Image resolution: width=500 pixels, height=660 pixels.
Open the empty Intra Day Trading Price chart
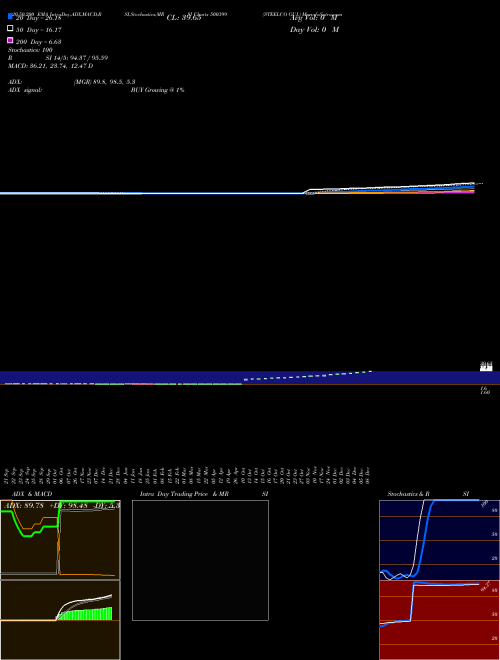coord(200,560)
